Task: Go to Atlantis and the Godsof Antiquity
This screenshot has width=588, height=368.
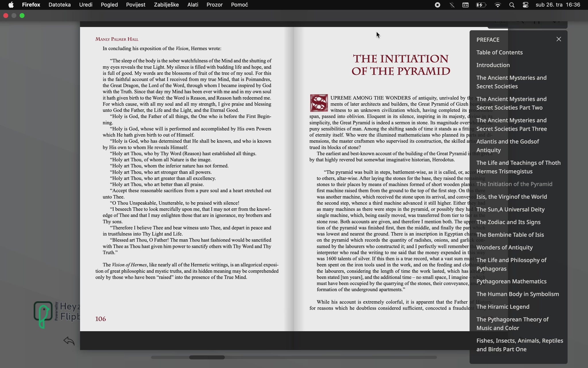Action: point(508,146)
